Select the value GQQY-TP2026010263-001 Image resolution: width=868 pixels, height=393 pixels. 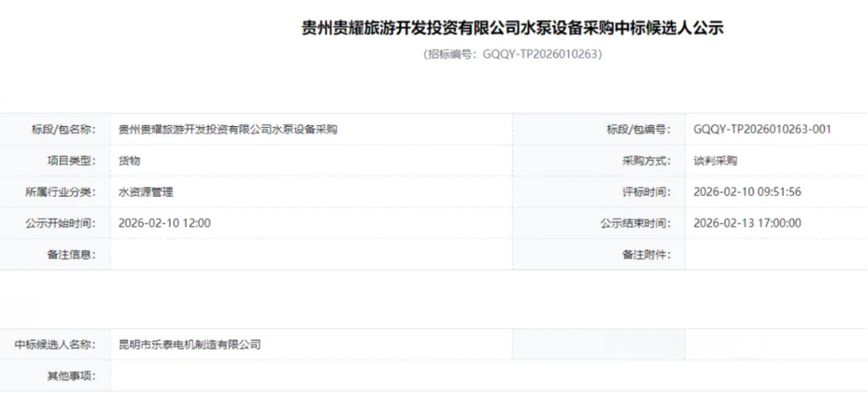762,129
